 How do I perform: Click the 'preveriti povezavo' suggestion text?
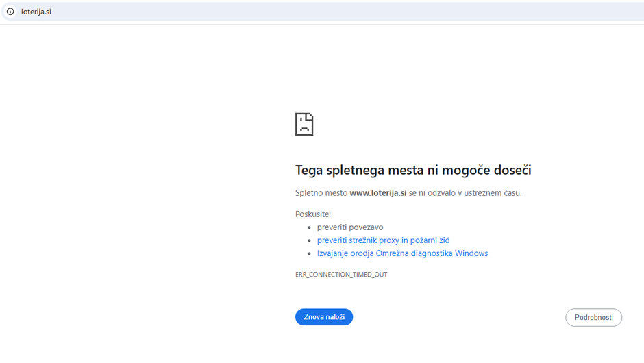[350, 227]
